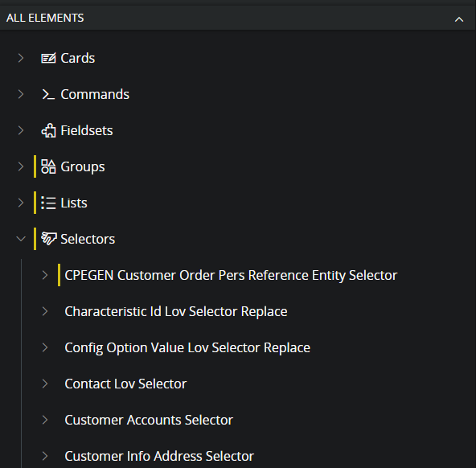
Task: Click the Commands terminal icon
Action: tap(48, 94)
